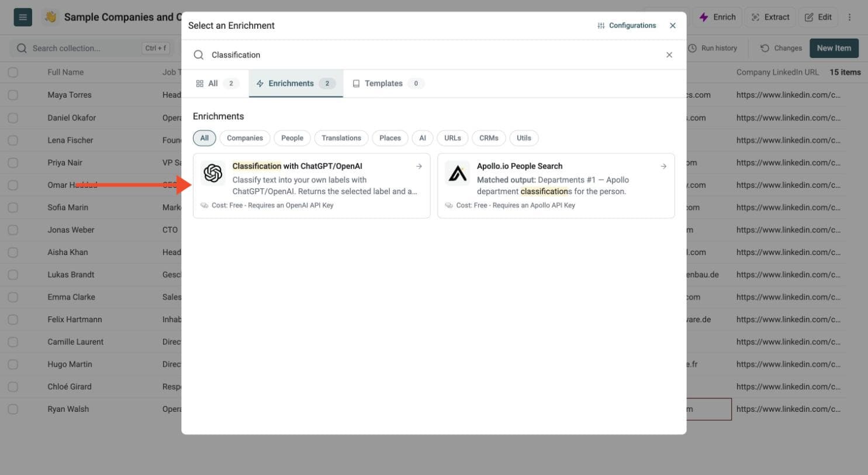Click the Edit button
Screen dimensions: 868x475
pos(818,17)
